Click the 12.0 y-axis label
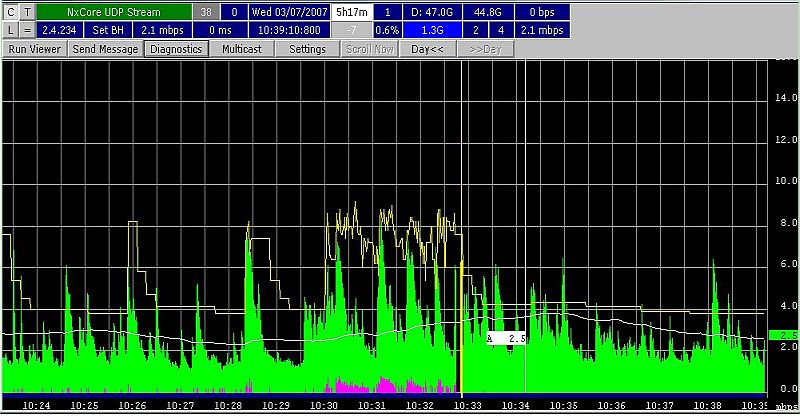This screenshot has width=800, height=416. point(786,139)
